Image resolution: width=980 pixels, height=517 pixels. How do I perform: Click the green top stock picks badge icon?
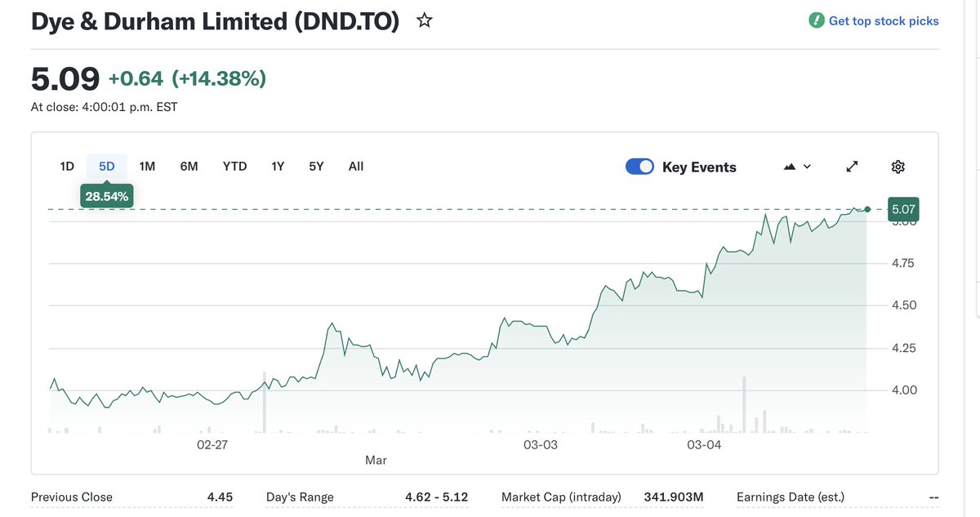816,20
